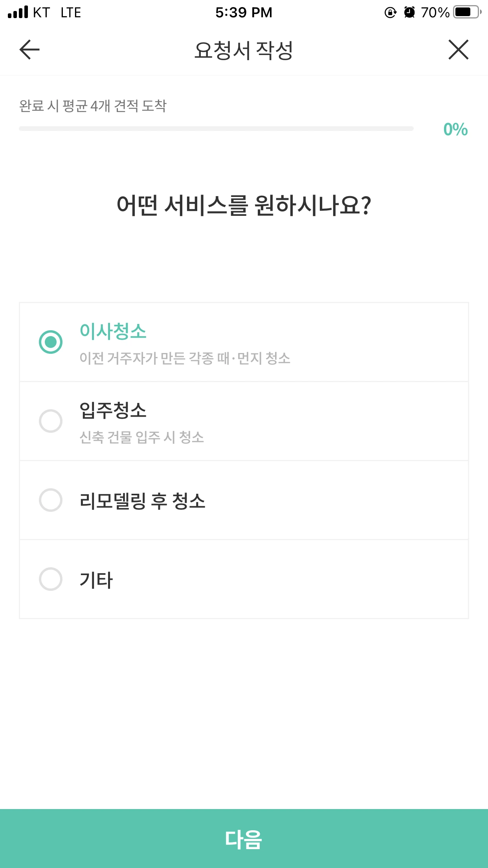Tap the cellular signal bars icon
This screenshot has height=868, width=488.
18,12
